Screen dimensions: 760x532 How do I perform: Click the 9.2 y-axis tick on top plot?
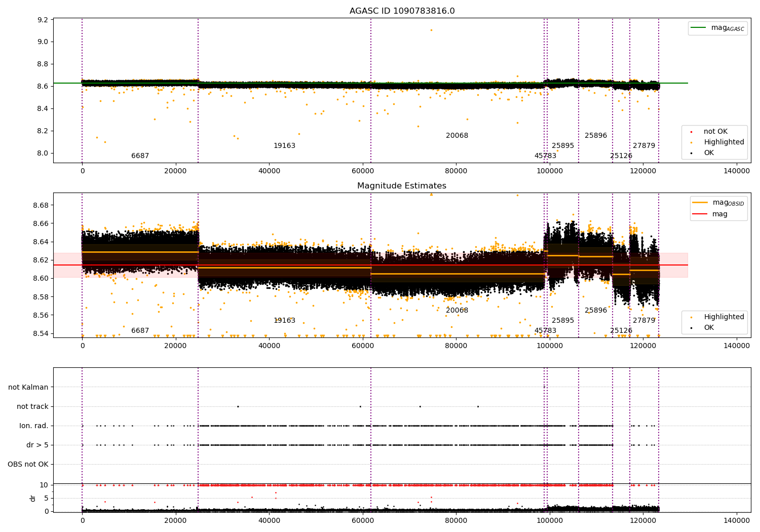(x=43, y=20)
